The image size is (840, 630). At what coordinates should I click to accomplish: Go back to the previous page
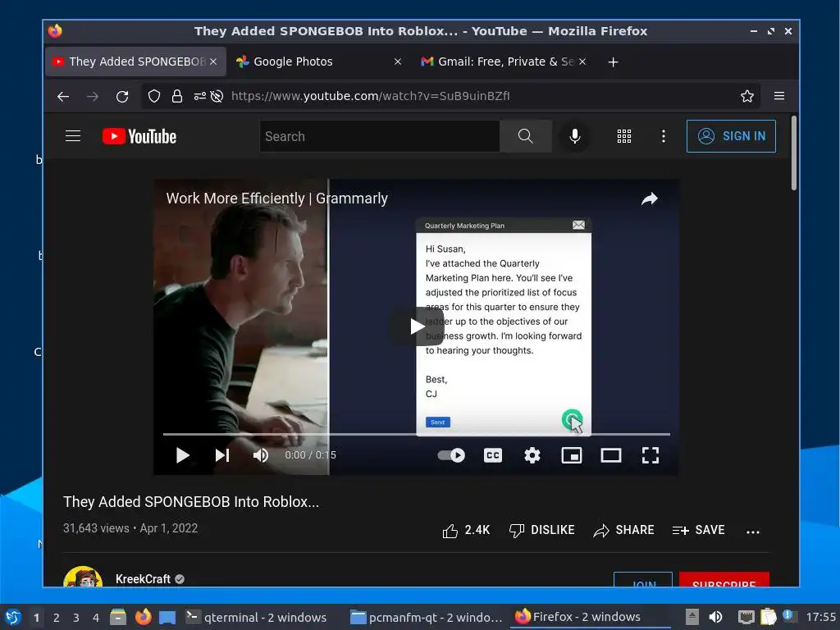63,97
